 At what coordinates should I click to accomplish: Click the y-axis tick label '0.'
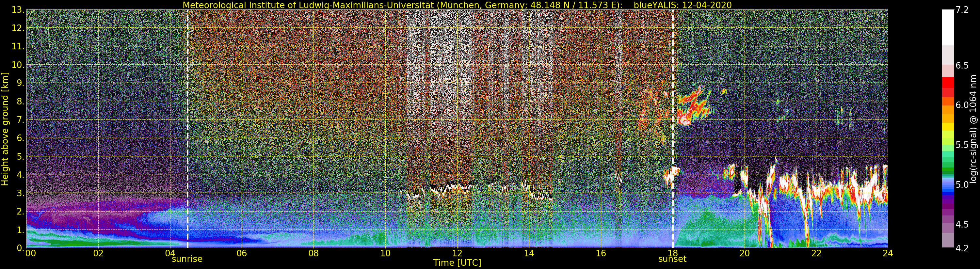pos(20,248)
